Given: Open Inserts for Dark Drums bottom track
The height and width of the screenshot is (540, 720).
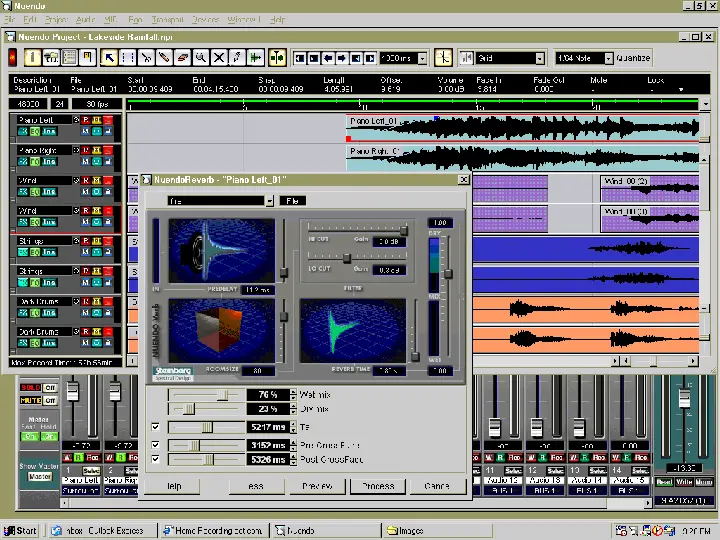Looking at the screenshot, I should [x=49, y=343].
